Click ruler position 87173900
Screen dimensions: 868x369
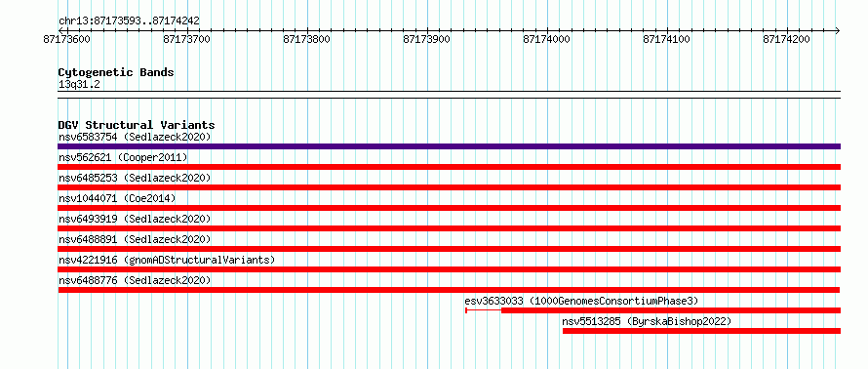pyautogui.click(x=427, y=40)
